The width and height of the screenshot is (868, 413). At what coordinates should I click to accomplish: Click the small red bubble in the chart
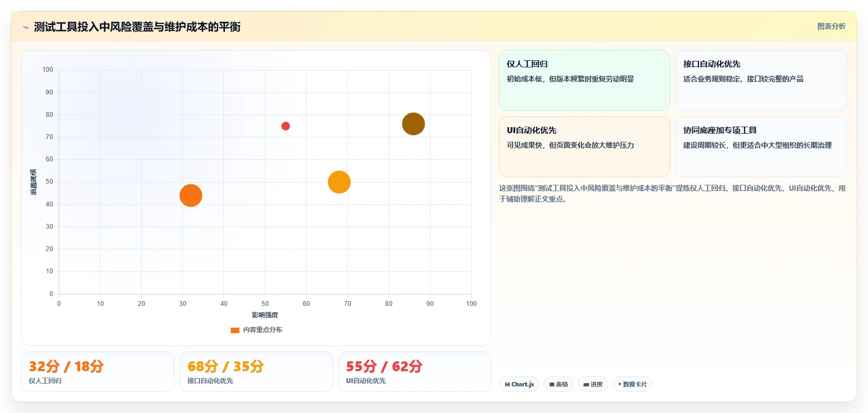[x=285, y=126]
